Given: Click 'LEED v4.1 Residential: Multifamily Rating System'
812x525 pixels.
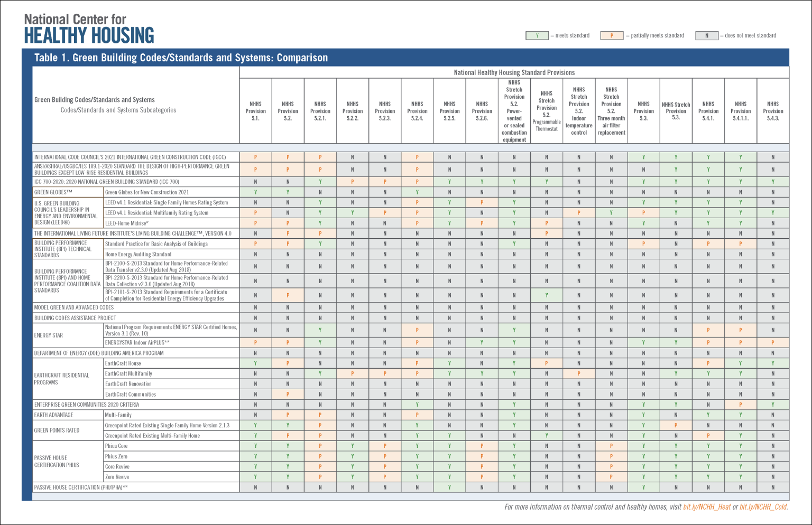Looking at the screenshot, I should 157,213.
